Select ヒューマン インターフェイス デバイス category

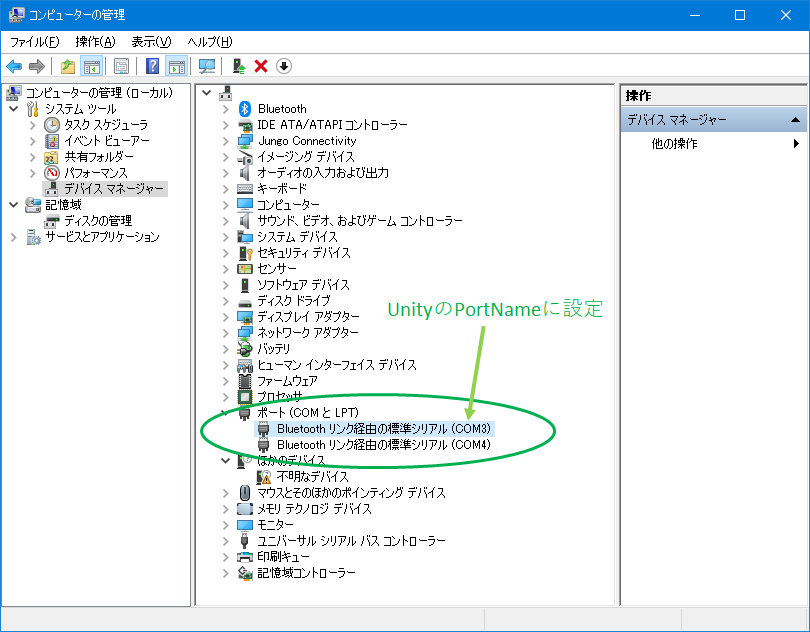click(x=337, y=365)
